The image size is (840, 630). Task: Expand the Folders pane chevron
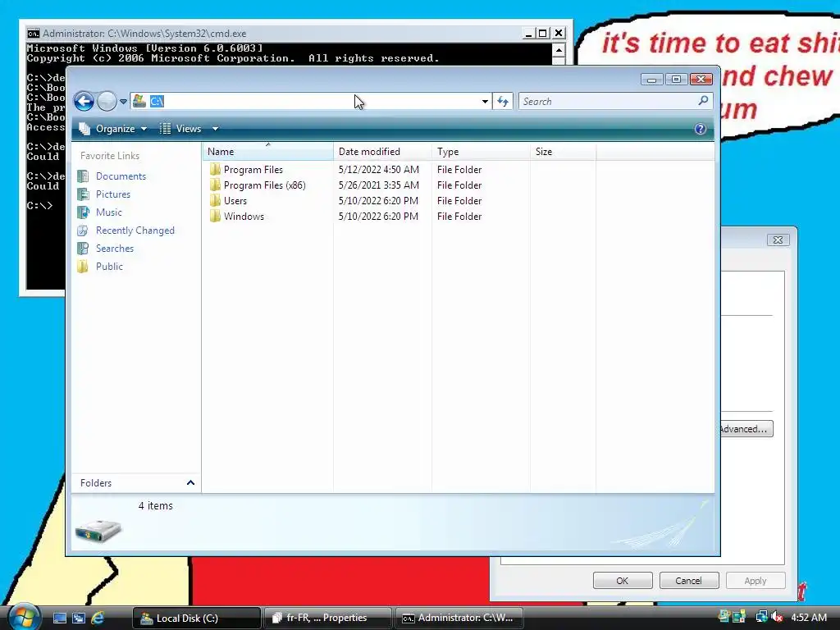point(190,482)
